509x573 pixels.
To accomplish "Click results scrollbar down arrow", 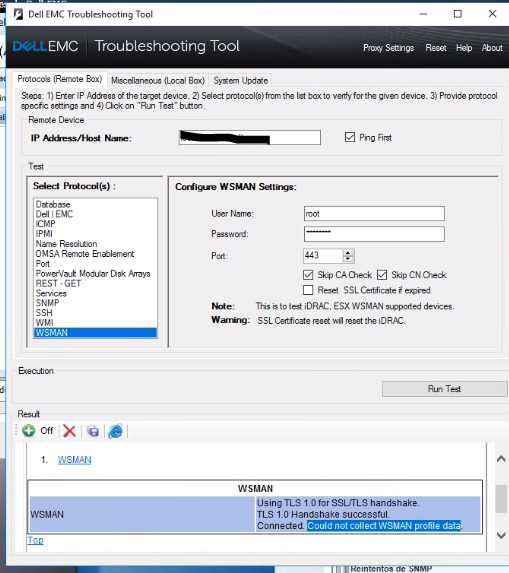I will click(x=501, y=535).
